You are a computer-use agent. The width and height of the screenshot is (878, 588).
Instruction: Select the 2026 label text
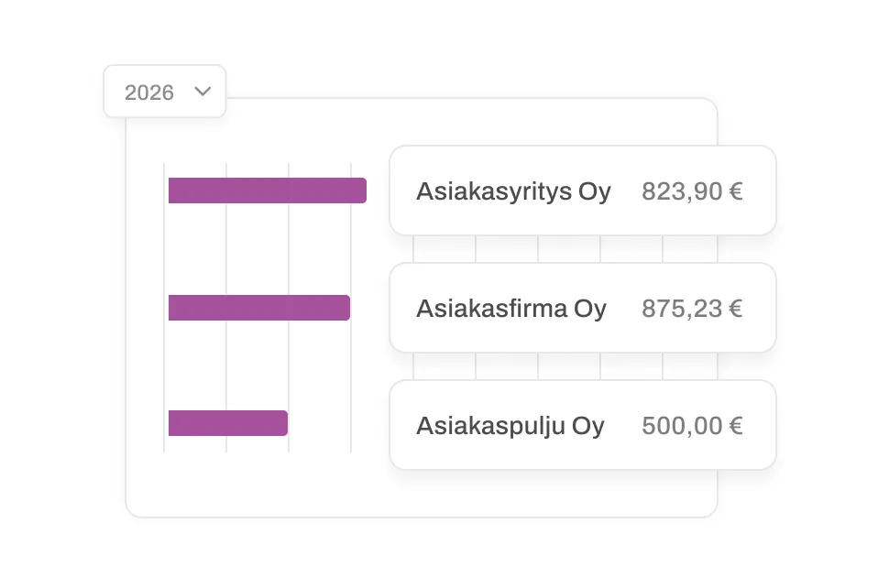[150, 92]
